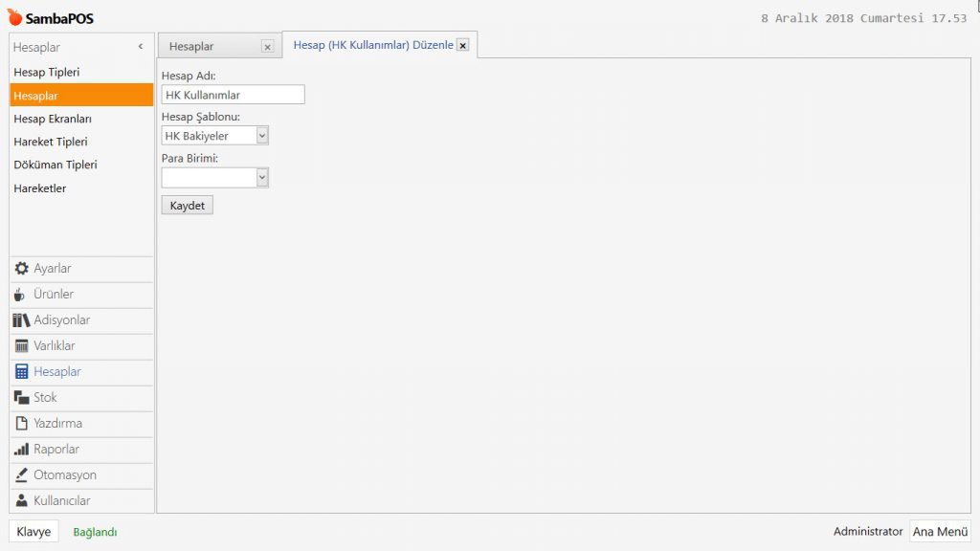
Task: Open Ayarlar via the gear icon
Action: click(21, 269)
